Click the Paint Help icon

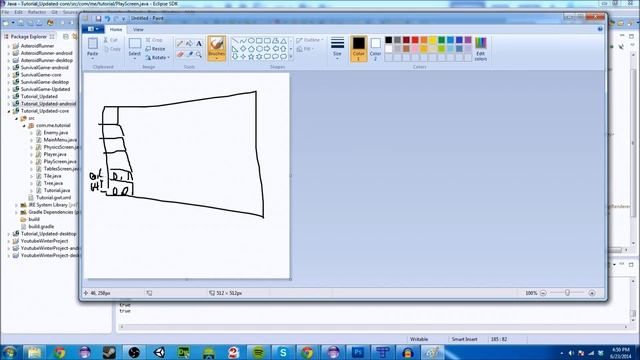[600, 29]
